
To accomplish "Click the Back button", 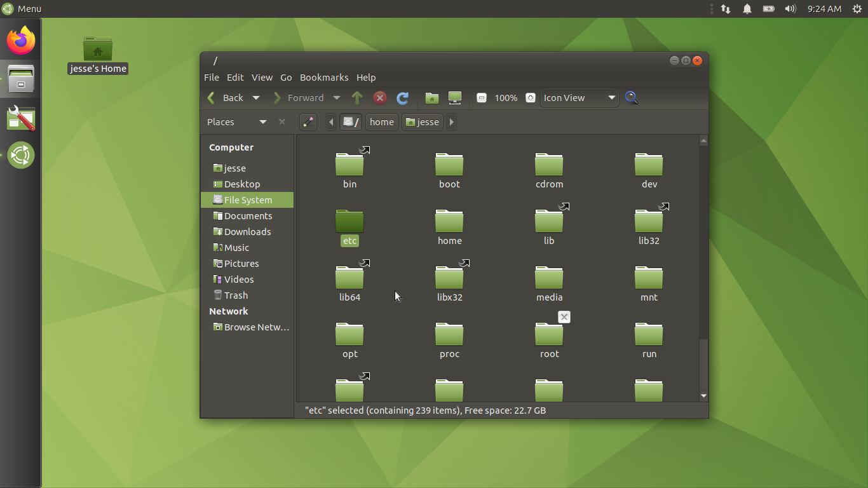I will click(226, 98).
